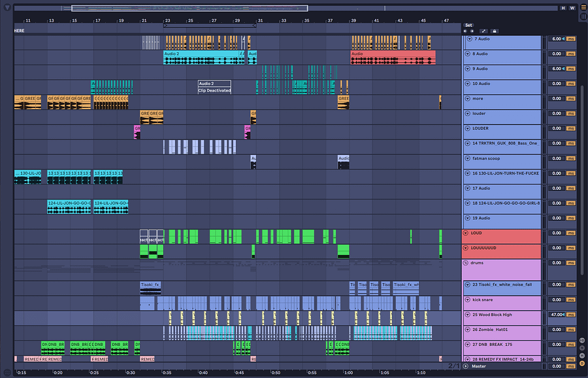
Task: Fold the 9 Audio track
Action: [x=468, y=69]
